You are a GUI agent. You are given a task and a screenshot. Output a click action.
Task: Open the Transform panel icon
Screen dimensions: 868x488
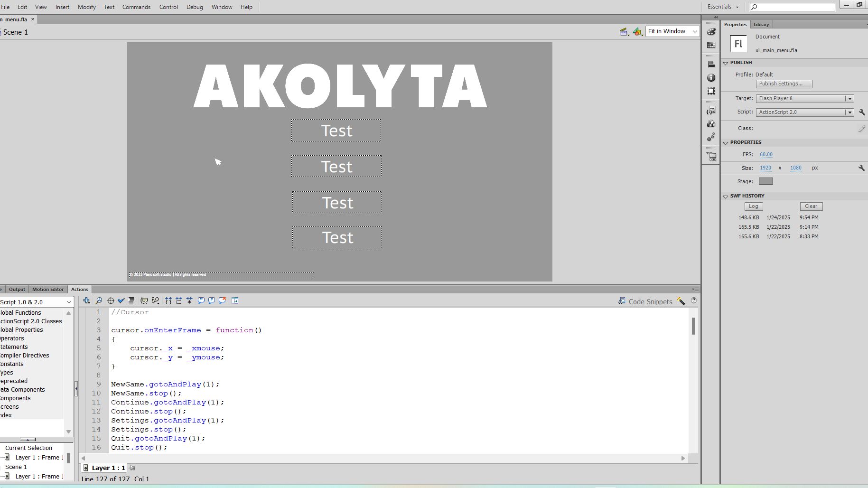pyautogui.click(x=711, y=91)
